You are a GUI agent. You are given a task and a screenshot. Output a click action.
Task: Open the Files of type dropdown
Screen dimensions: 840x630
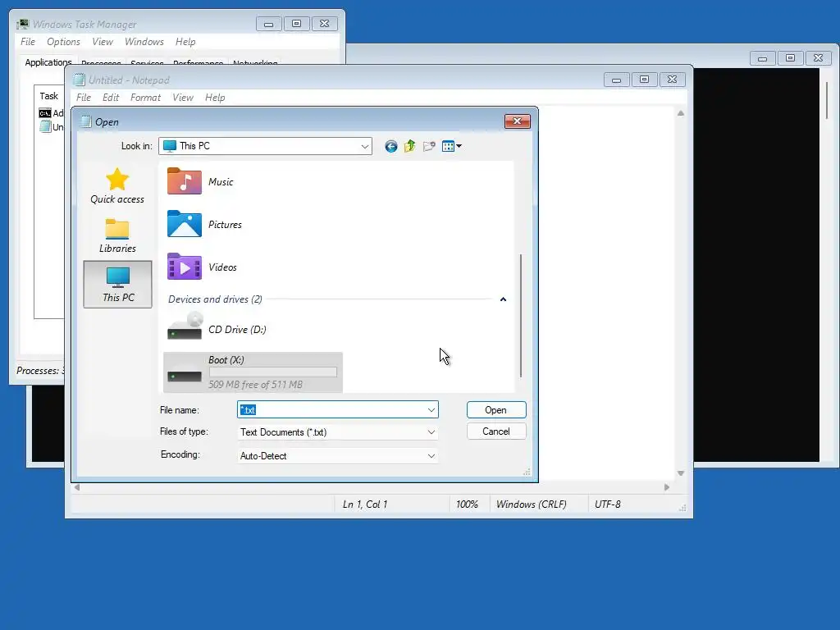click(337, 432)
